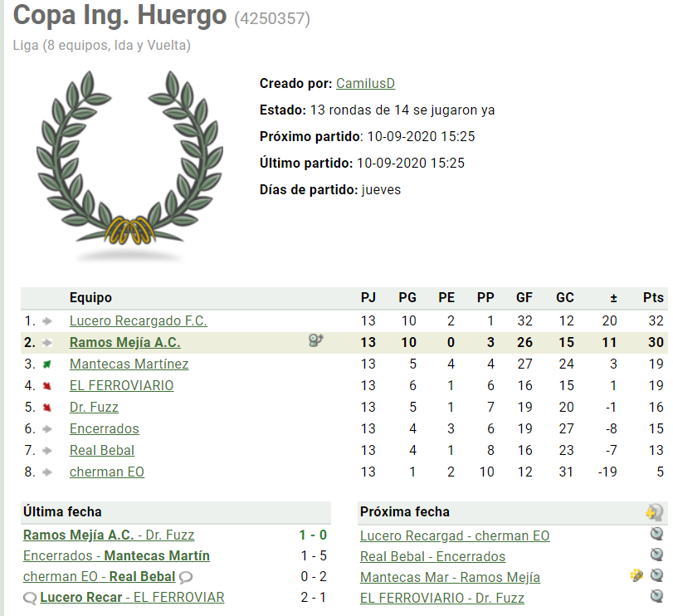Click ball icon beside Lucero Recargad - cherman EO
673x616 pixels.
(x=656, y=534)
